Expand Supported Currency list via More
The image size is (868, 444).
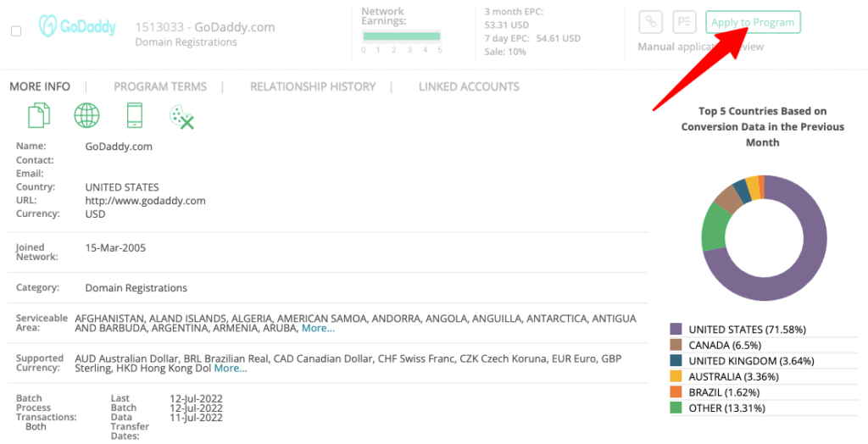230,369
